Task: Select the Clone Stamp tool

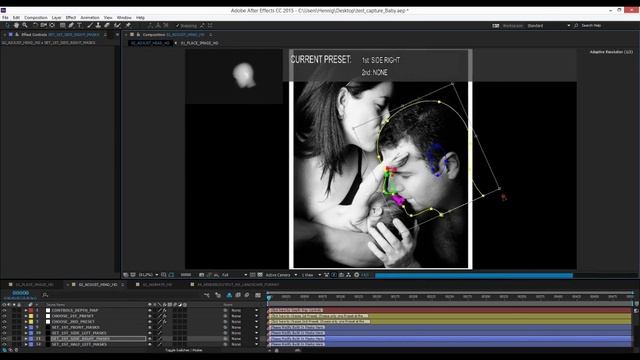Action: tap(98, 25)
